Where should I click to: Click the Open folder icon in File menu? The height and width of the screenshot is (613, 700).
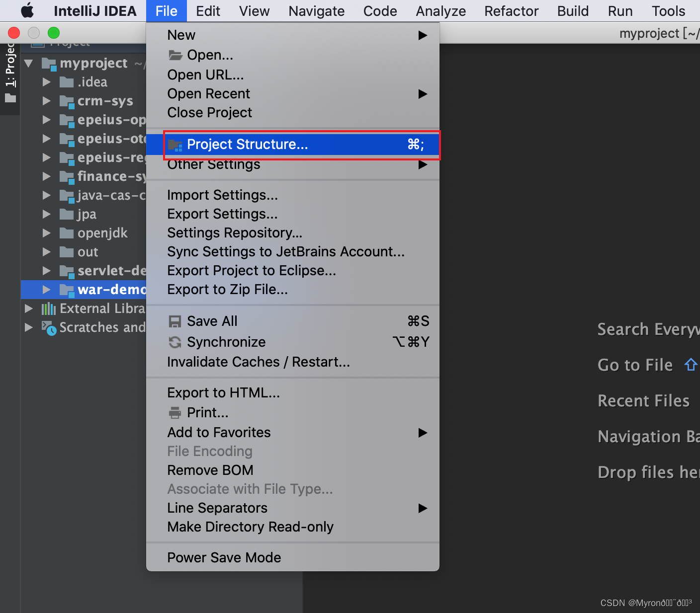[x=175, y=55]
